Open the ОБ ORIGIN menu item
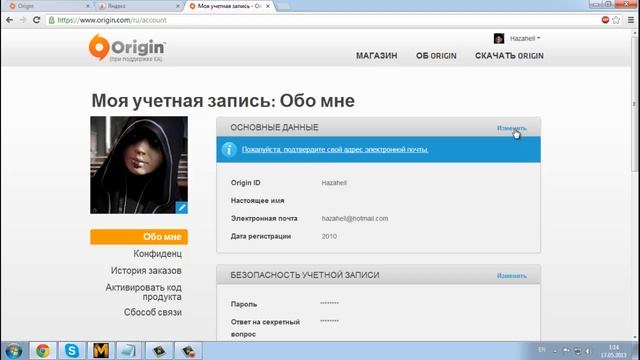This screenshot has height=360, width=640. coord(436,56)
